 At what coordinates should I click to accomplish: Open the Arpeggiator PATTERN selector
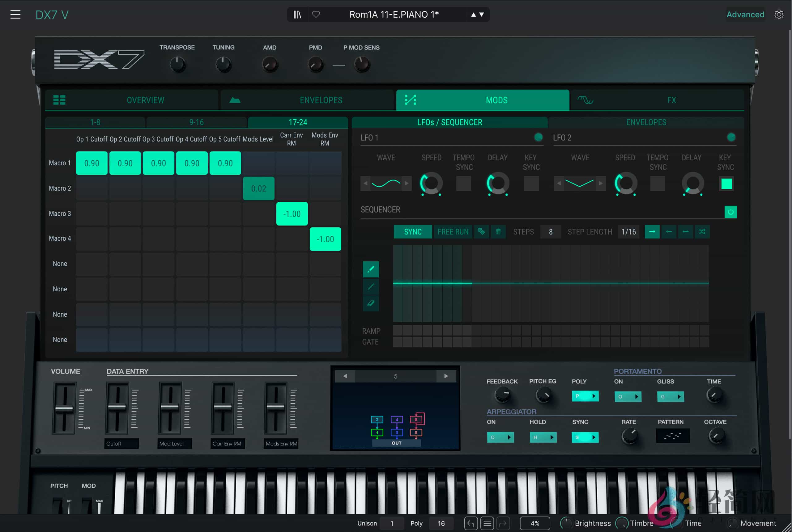pyautogui.click(x=672, y=436)
